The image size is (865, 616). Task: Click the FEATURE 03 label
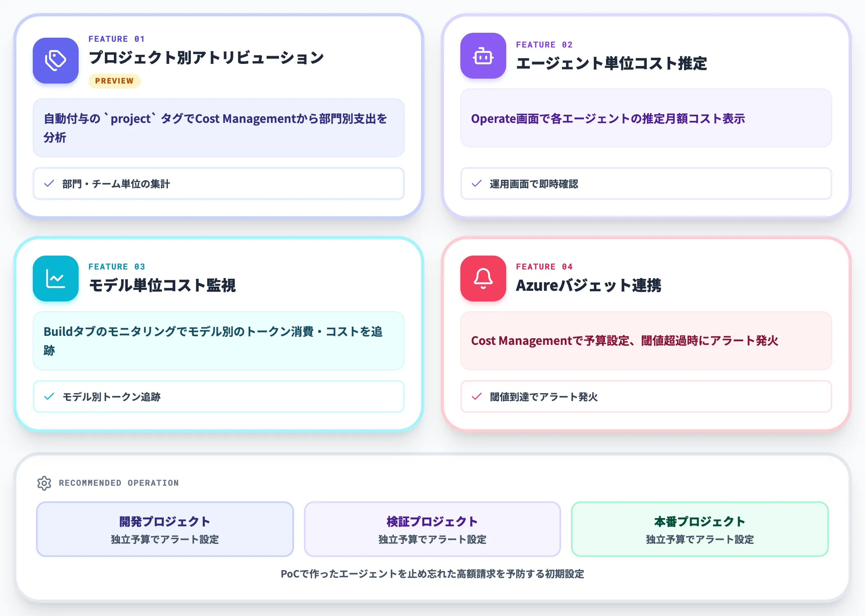tap(117, 267)
